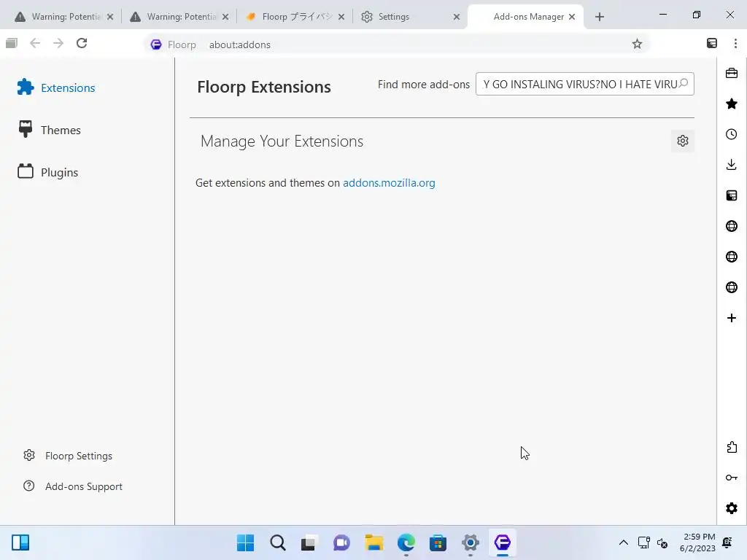
Task: Open the second globe web panel
Action: point(732,257)
